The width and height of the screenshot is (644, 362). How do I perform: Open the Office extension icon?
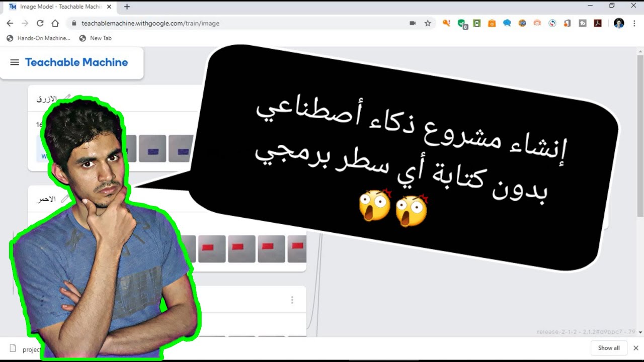(568, 23)
